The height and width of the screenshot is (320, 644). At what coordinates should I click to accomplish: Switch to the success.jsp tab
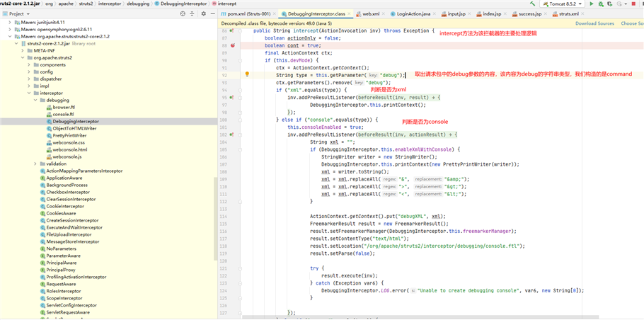529,14
